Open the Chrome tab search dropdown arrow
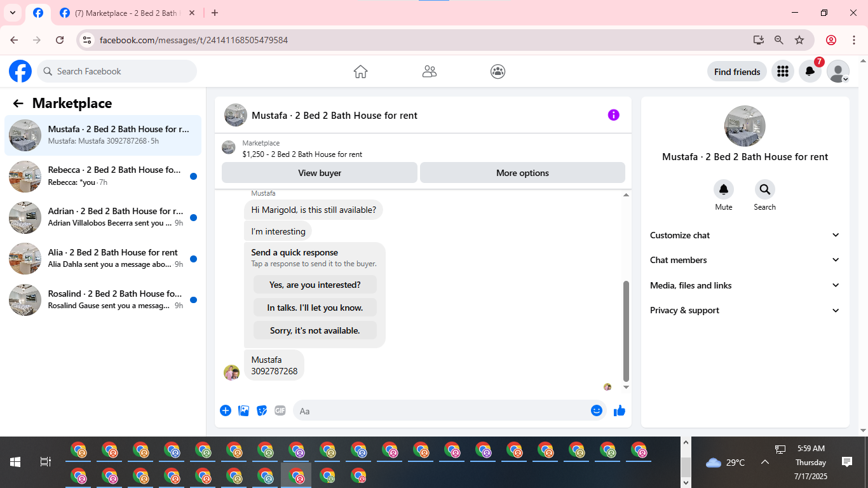This screenshot has width=868, height=488. 12,13
